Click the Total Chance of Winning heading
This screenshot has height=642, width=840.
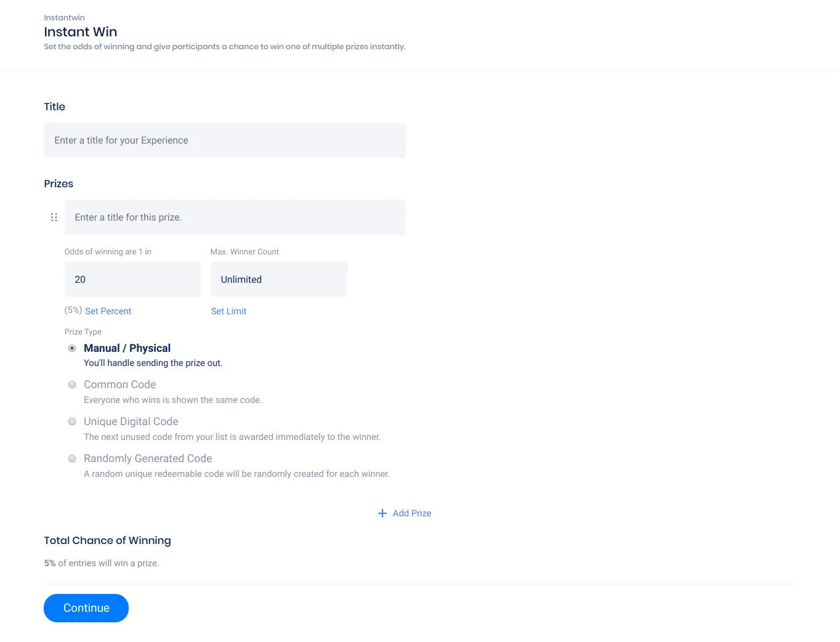click(107, 540)
